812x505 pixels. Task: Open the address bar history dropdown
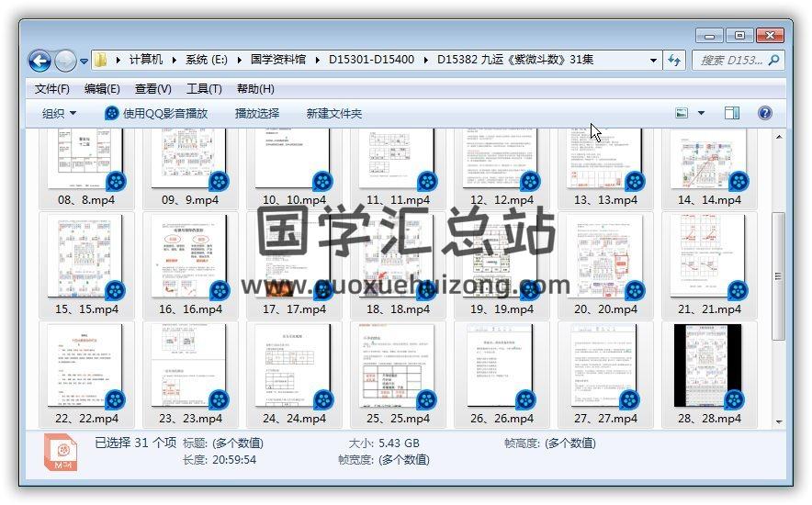(x=653, y=61)
